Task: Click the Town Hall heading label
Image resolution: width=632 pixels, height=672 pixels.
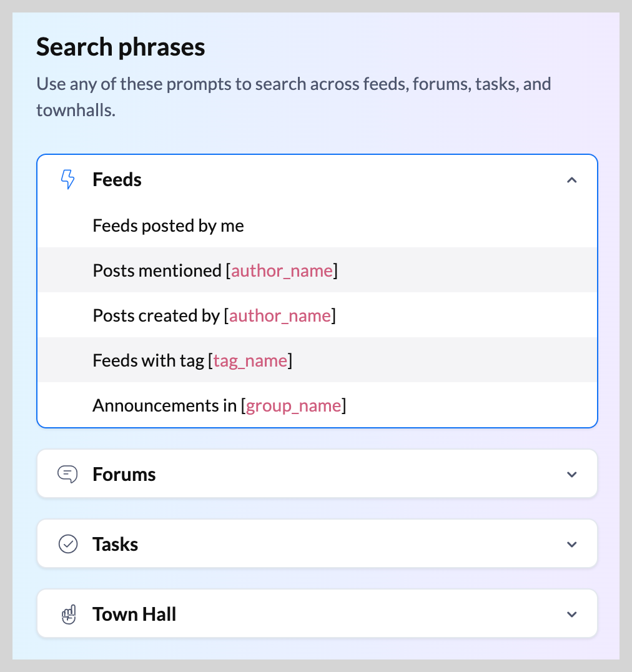Action: coord(134,615)
